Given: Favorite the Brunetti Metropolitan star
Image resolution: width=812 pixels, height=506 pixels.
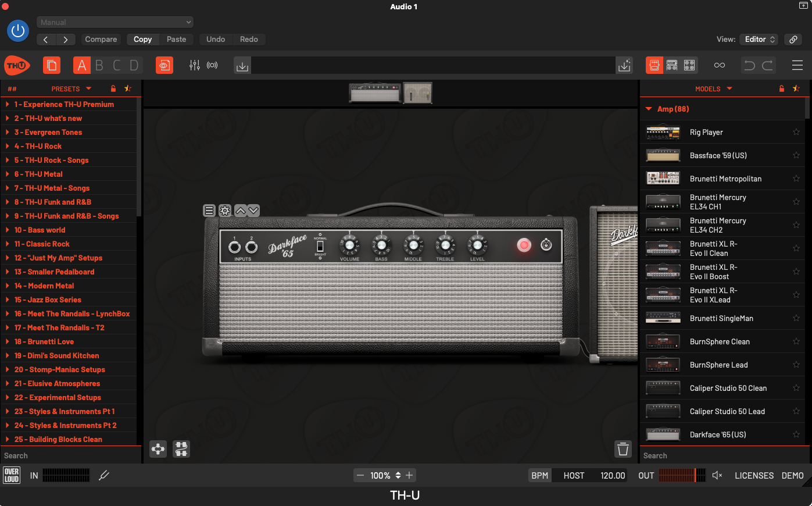Looking at the screenshot, I should 796,179.
